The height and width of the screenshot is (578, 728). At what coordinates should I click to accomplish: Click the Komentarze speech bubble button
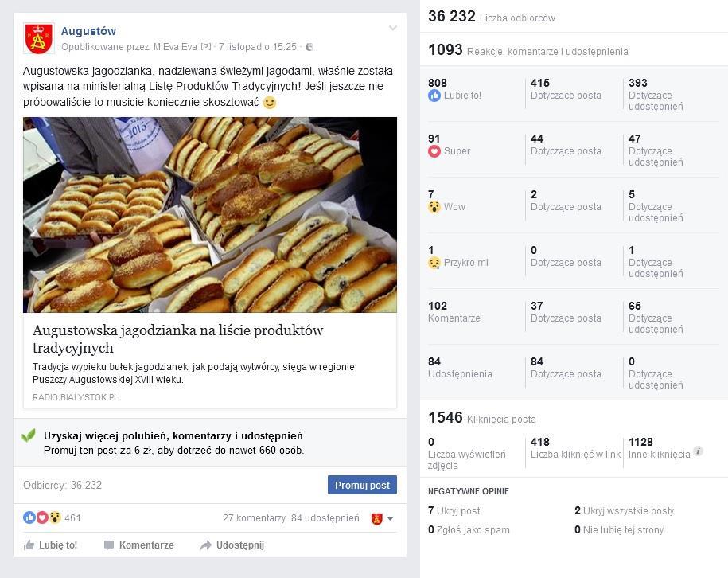pos(138,545)
